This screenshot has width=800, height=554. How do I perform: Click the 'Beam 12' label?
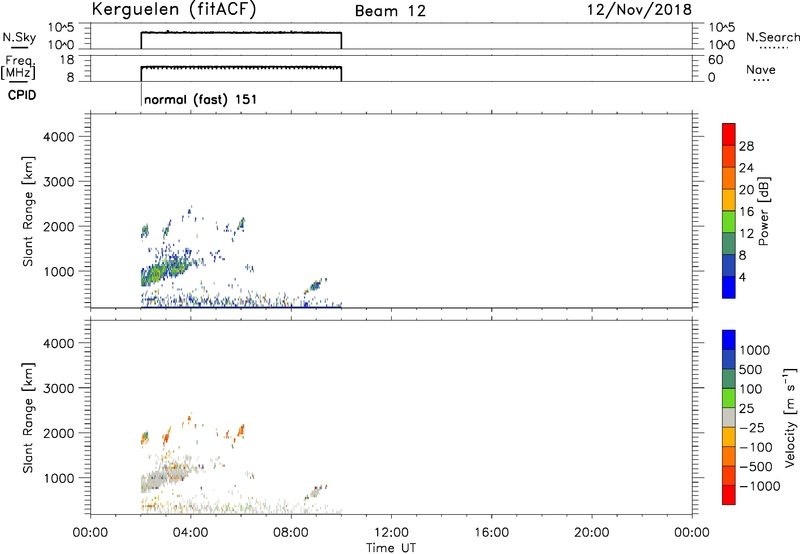[390, 11]
